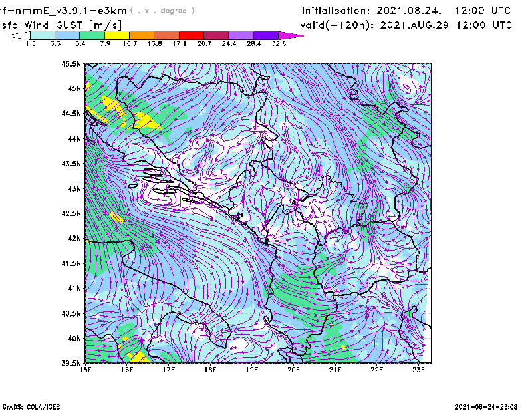Click the green 5.4–7.9 legend swatch
Screen dimensions: 532x411
pos(92,35)
